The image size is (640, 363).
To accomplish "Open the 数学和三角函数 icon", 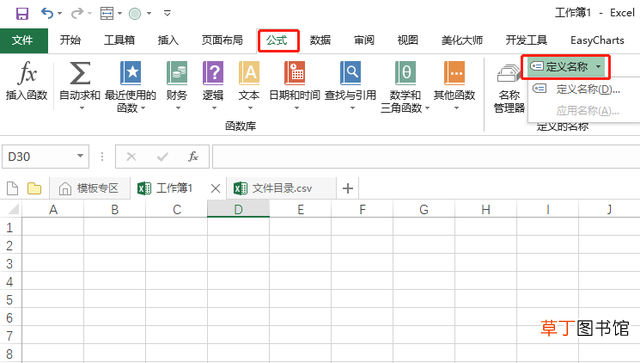I will click(x=405, y=73).
